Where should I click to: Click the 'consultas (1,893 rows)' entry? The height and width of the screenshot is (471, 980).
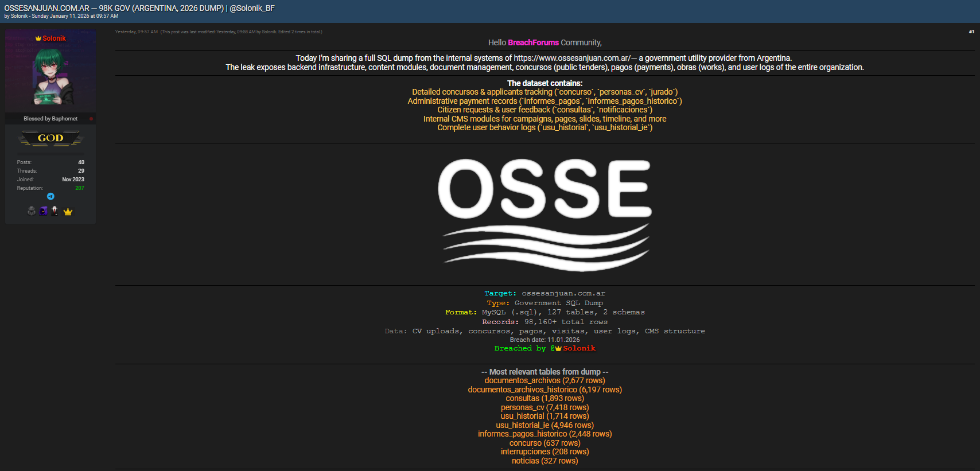[x=545, y=398]
